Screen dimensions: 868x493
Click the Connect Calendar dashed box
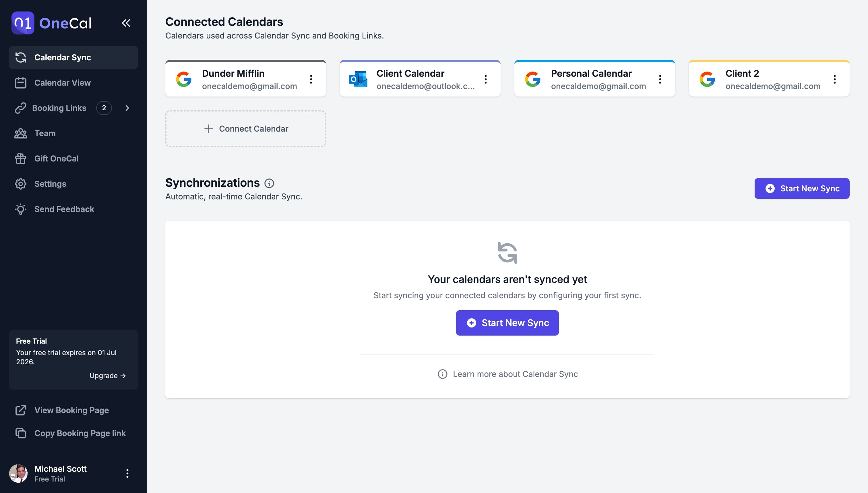(x=246, y=129)
